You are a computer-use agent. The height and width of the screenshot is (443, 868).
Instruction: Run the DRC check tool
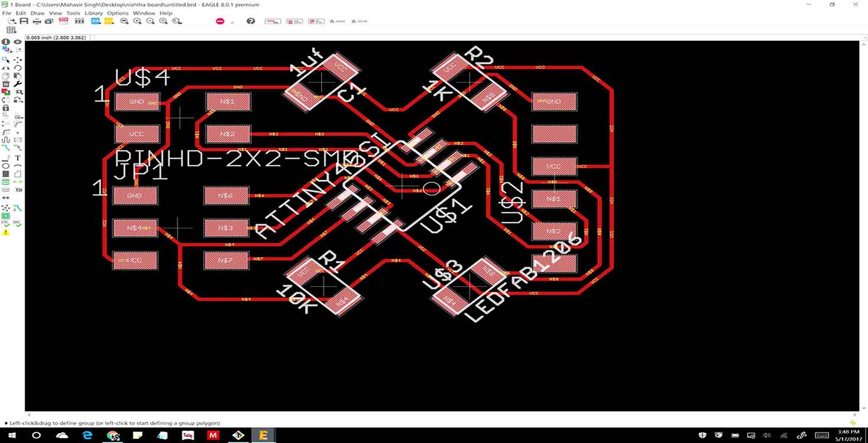coord(18,223)
